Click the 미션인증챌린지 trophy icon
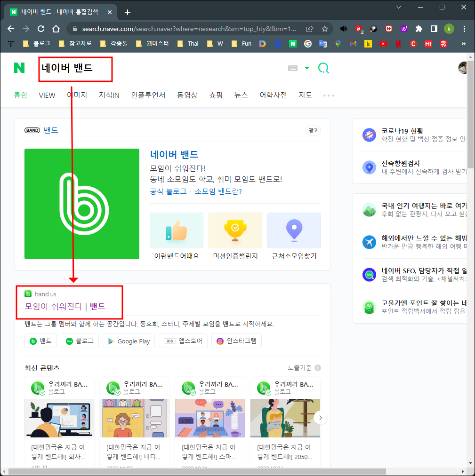The image size is (475, 476). 235,230
